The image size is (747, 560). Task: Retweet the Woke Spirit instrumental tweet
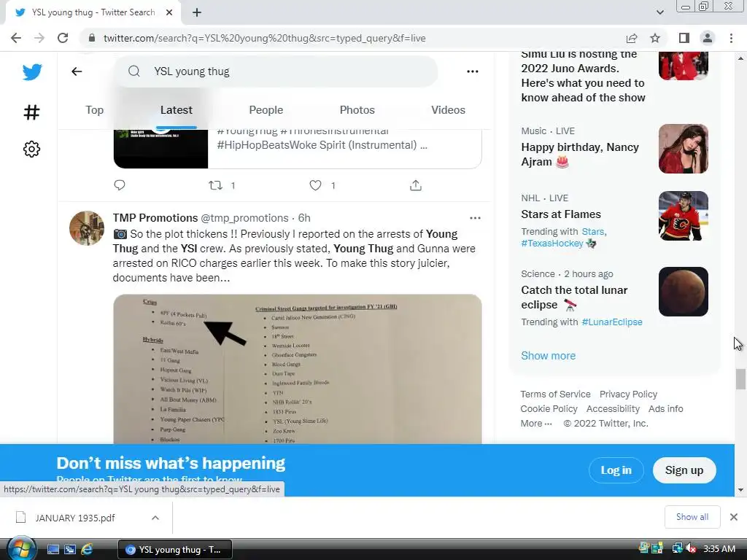[x=216, y=185]
